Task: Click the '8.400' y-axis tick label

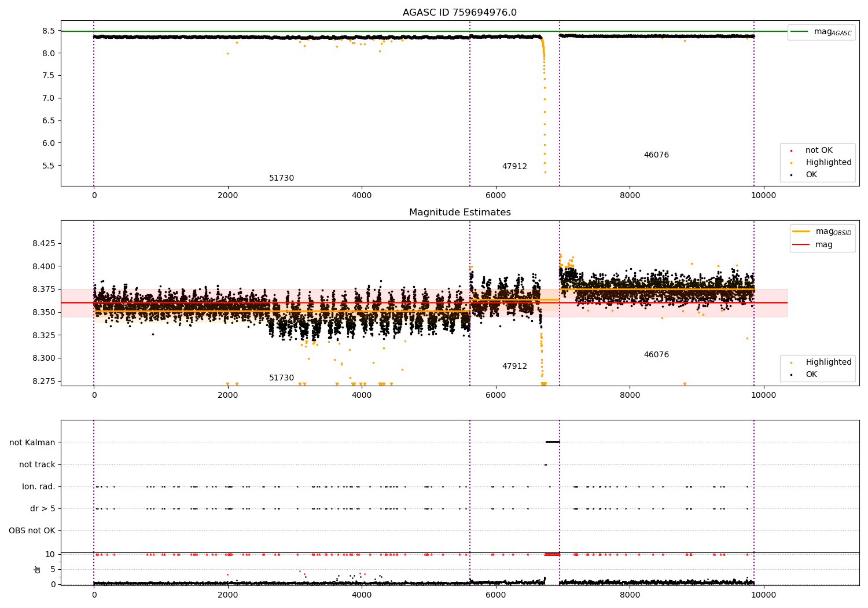Action: [x=44, y=267]
